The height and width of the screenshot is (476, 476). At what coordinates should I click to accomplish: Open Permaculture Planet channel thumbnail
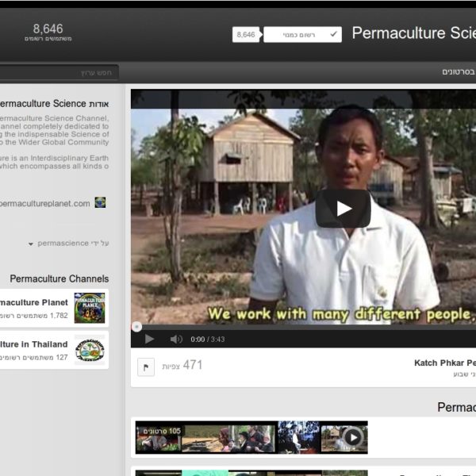tap(90, 308)
